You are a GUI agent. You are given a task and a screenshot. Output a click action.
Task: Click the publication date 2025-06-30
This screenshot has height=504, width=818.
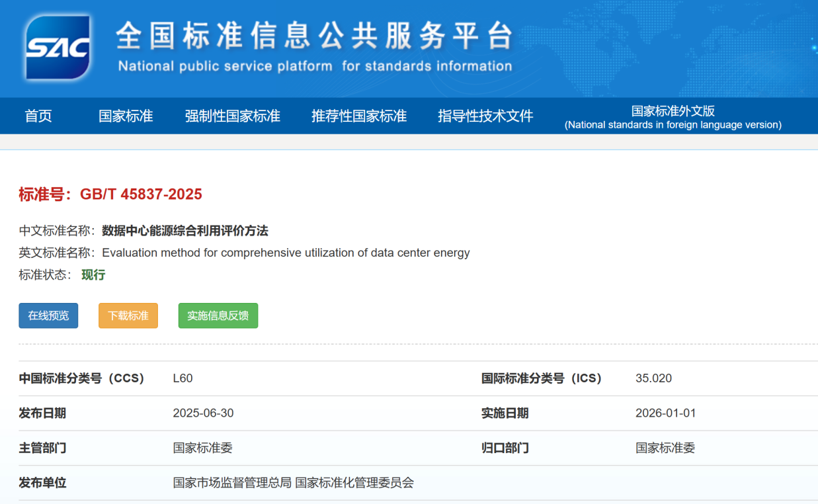[x=203, y=413]
